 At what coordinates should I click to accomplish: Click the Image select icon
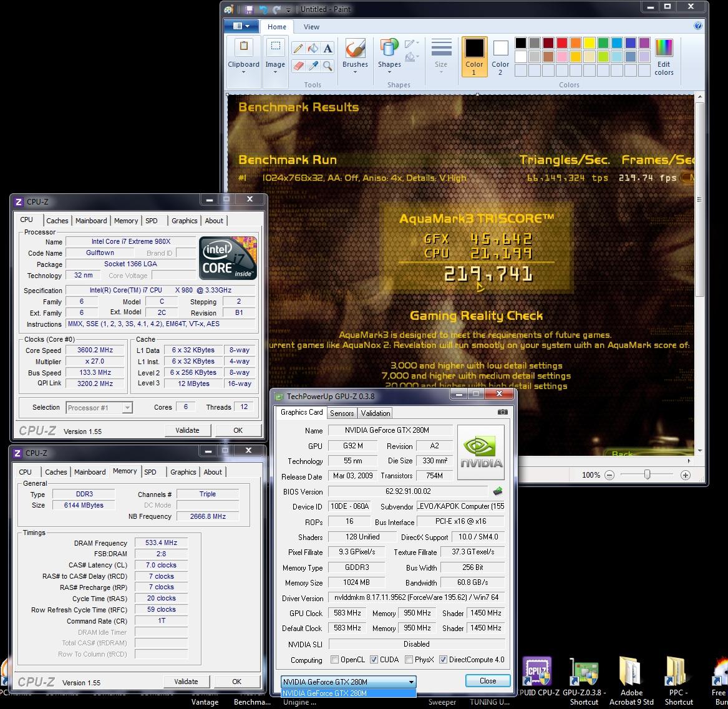tap(275, 46)
